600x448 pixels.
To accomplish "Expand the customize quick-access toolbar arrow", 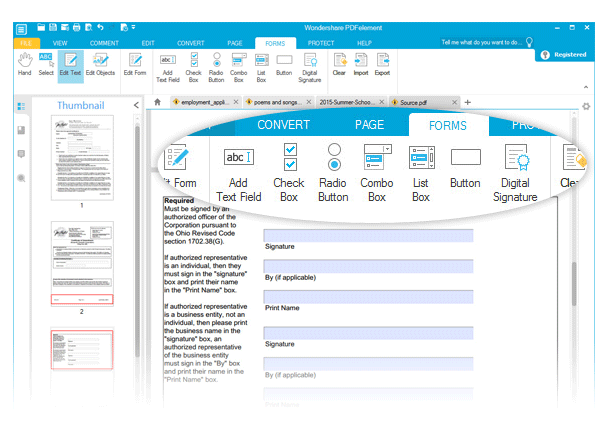I will pos(134,27).
